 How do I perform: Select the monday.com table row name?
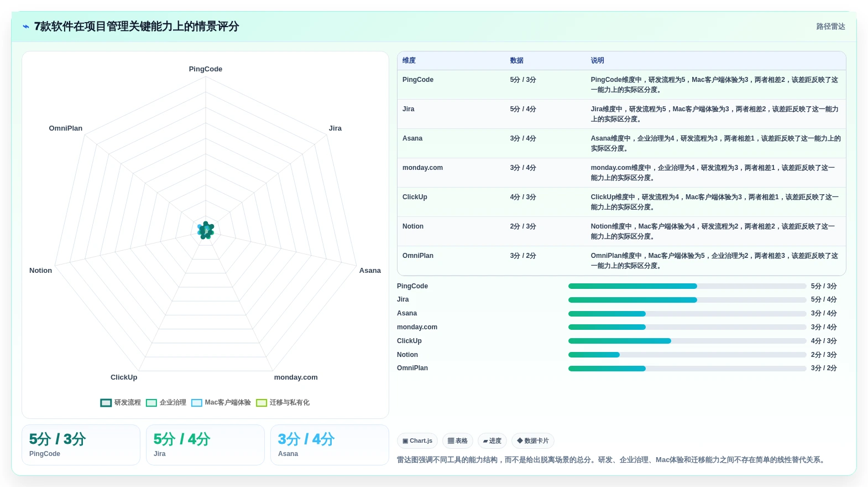(x=422, y=168)
